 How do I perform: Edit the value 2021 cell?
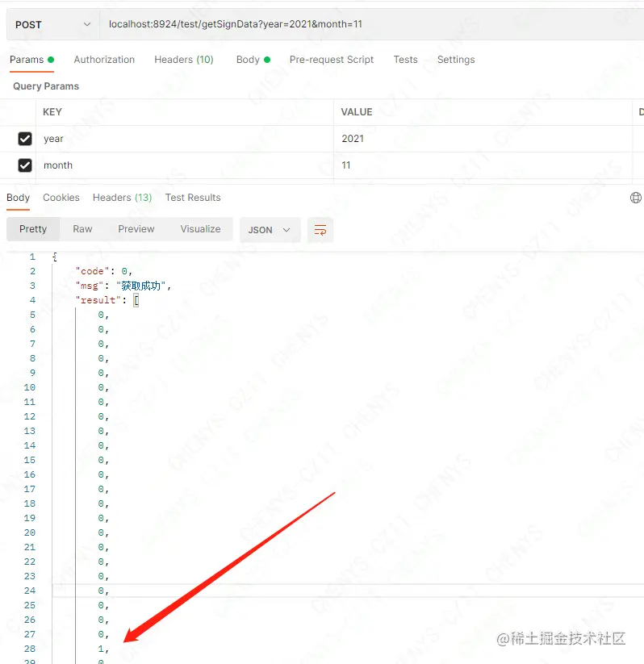click(483, 139)
